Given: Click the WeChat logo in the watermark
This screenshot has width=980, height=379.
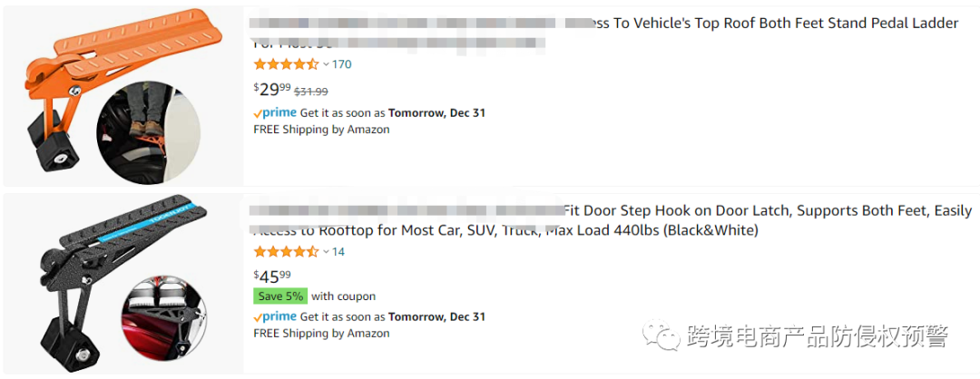Looking at the screenshot, I should click(x=661, y=338).
